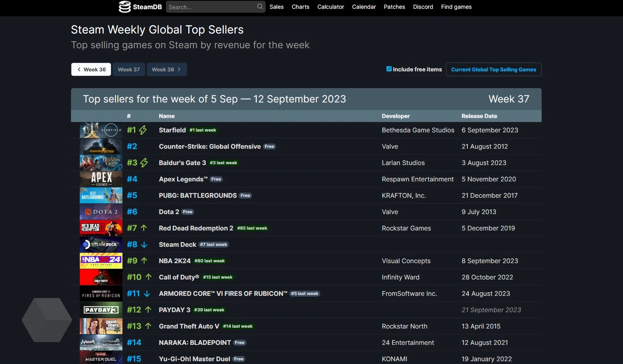Open the Starfield game thumbnail

[x=101, y=130]
